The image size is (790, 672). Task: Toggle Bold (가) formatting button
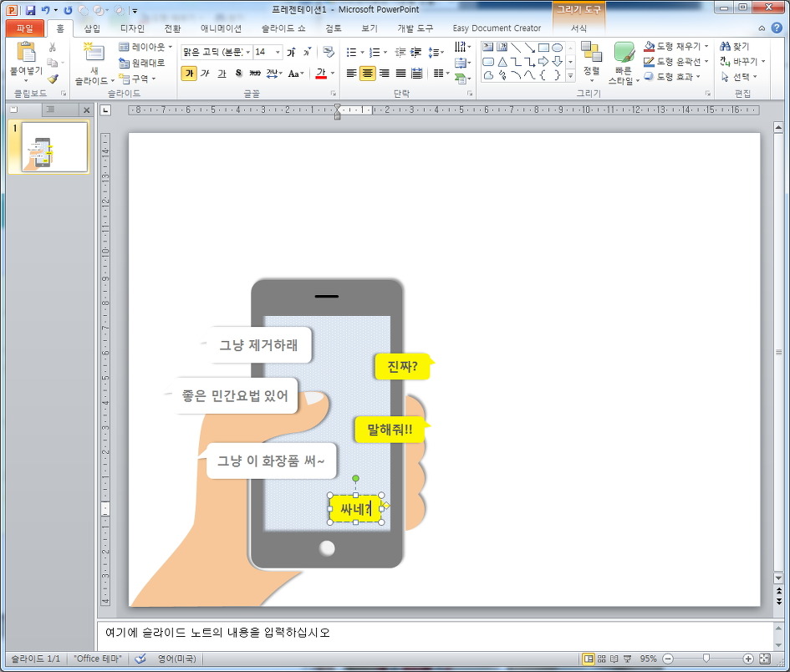point(189,74)
